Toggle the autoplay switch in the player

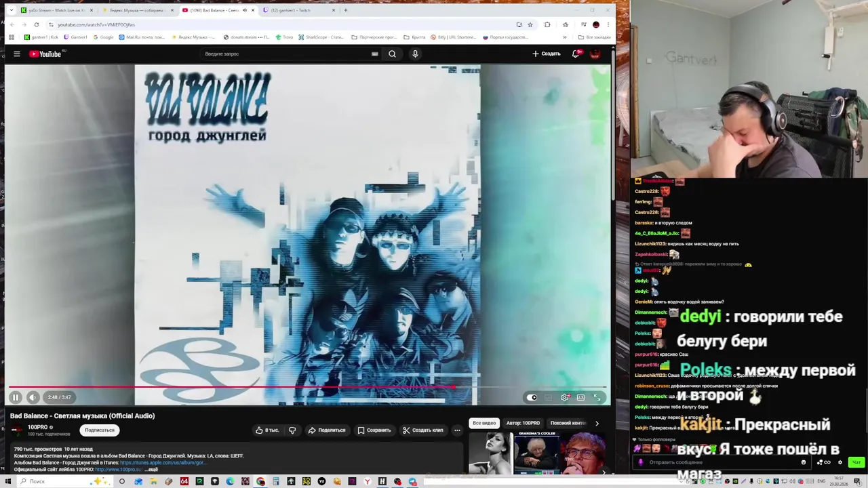[532, 397]
